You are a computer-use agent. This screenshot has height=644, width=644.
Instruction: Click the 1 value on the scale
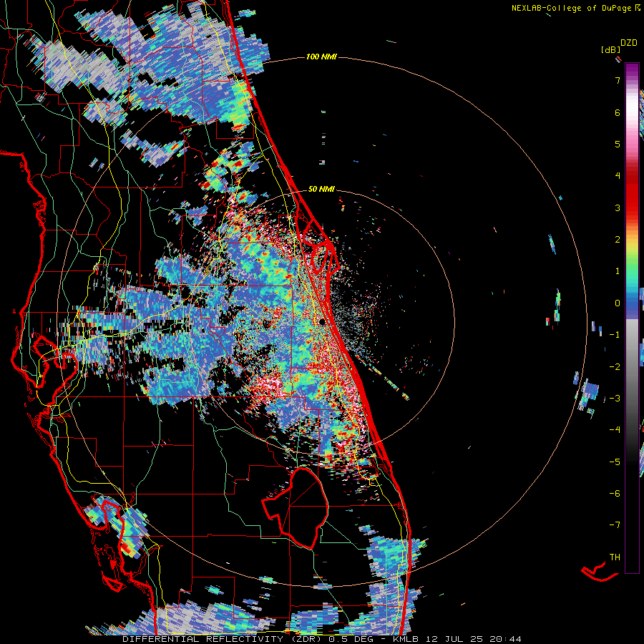pos(618,271)
